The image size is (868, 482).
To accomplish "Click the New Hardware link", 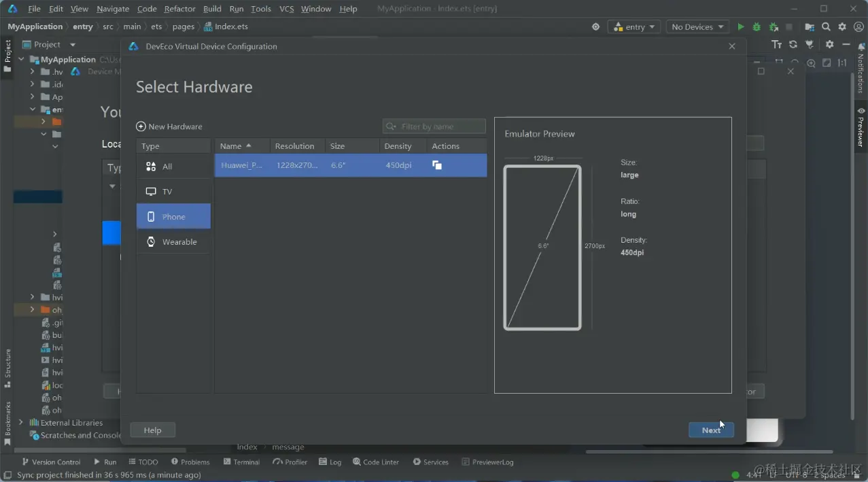I will pyautogui.click(x=175, y=126).
